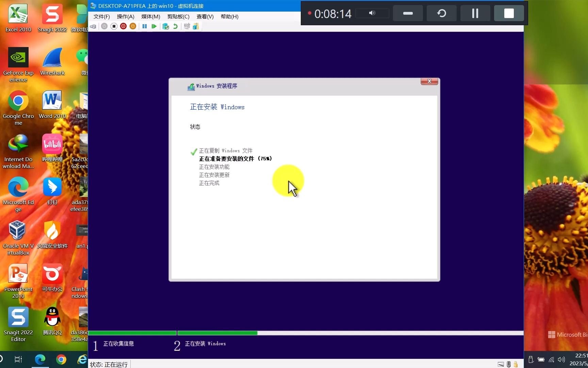Open the 媒体(M) menu
The image size is (588, 368).
click(151, 16)
